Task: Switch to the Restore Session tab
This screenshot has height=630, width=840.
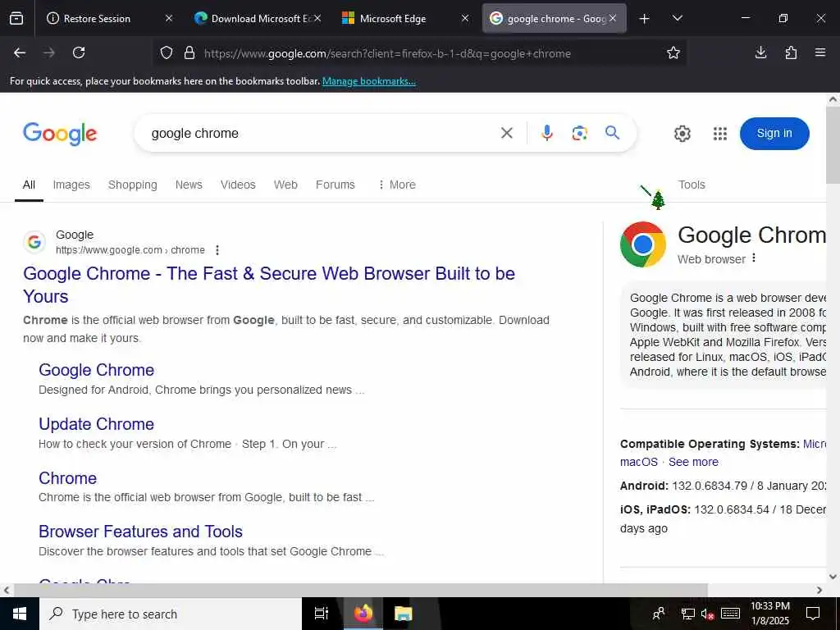Action: pos(97,19)
